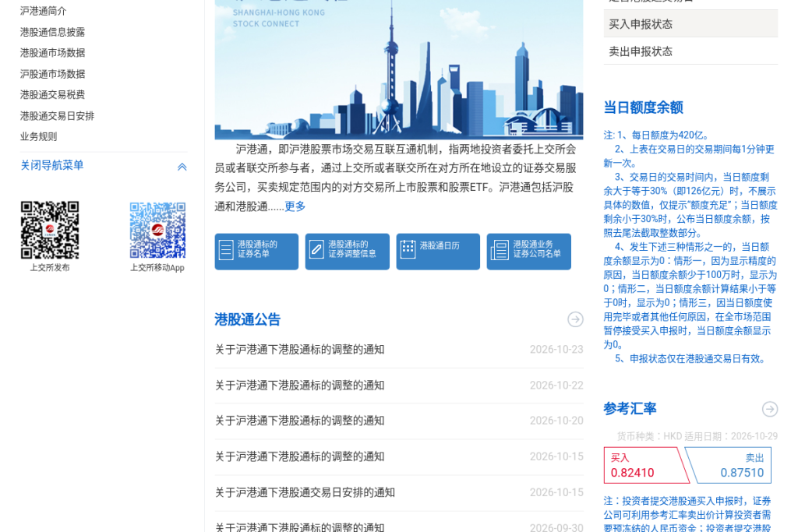The image size is (798, 532).
Task: Click the 参考汇率 heading
Action: coord(630,408)
